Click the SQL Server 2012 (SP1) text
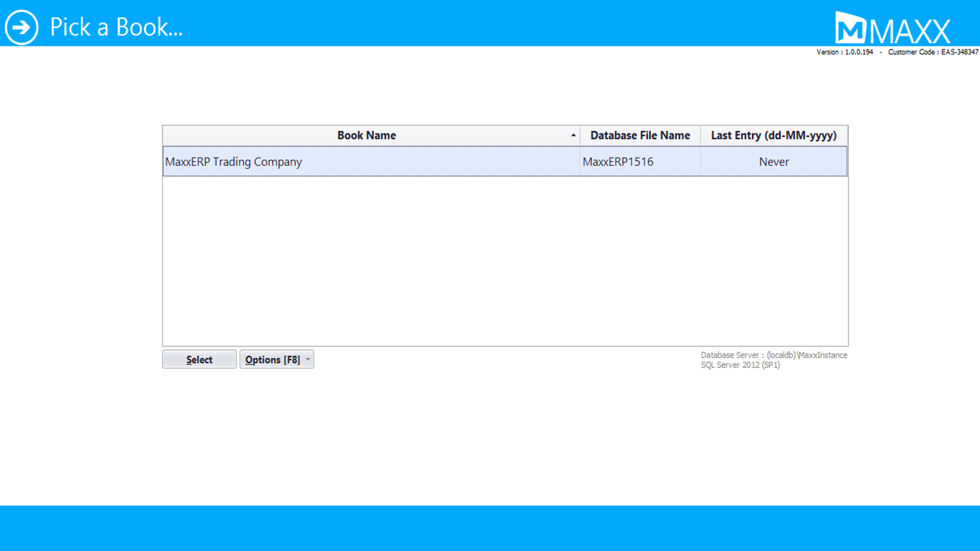This screenshot has width=980, height=551. 740,365
